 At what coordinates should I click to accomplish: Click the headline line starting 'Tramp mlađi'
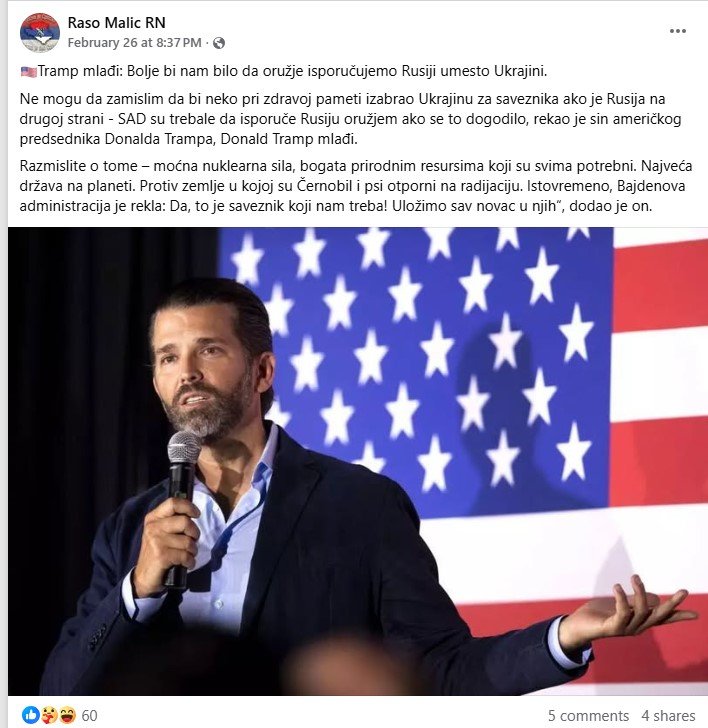(292, 71)
